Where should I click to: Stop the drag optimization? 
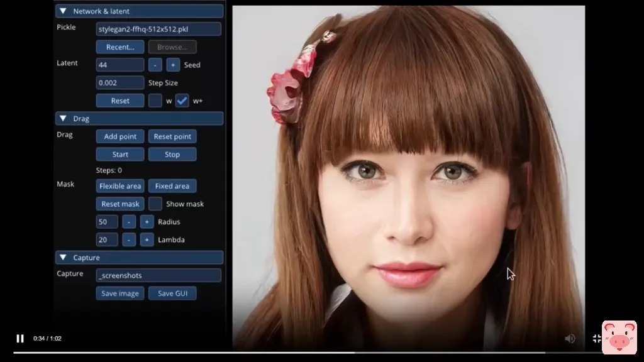[x=172, y=155]
